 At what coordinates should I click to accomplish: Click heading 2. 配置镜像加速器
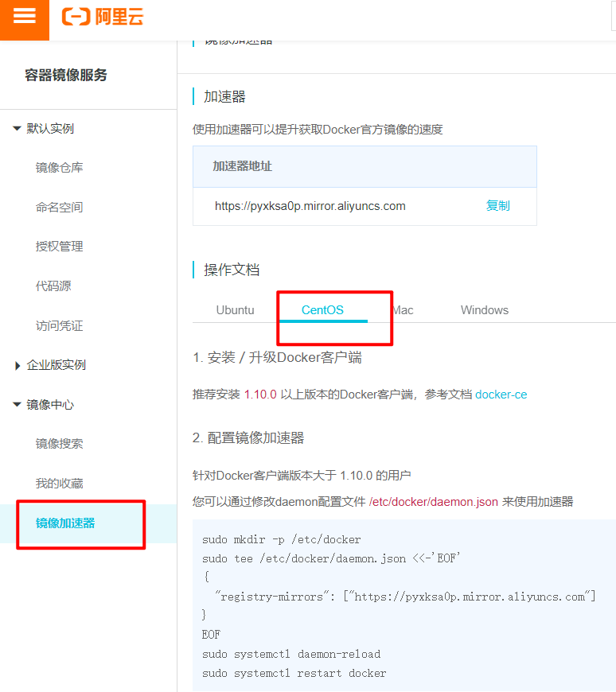pos(248,437)
